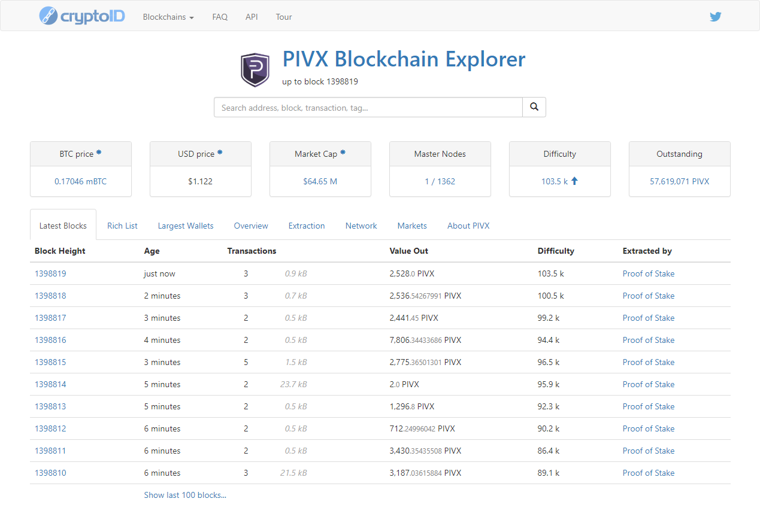Click the 103.5 k difficulty card value
Image resolution: width=760 pixels, height=532 pixels.
coord(555,181)
